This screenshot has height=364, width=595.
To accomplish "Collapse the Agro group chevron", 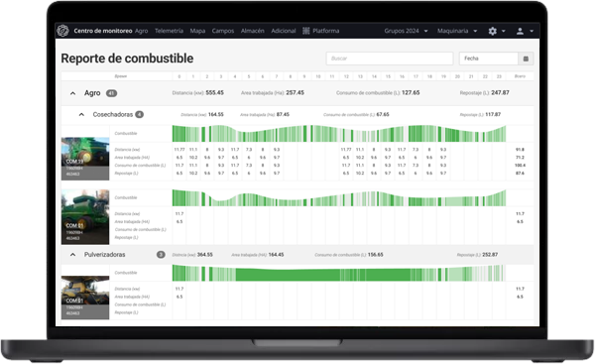I will [x=72, y=93].
